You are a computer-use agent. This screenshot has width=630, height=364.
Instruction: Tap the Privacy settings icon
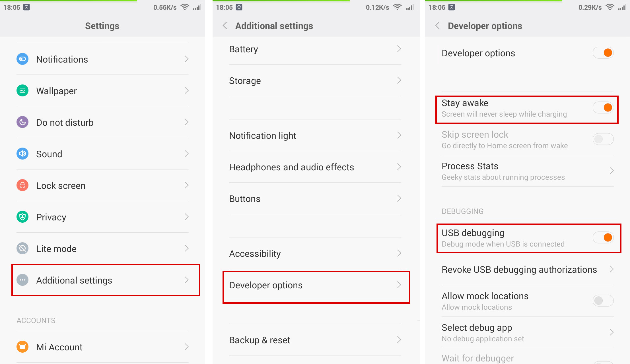tap(22, 217)
